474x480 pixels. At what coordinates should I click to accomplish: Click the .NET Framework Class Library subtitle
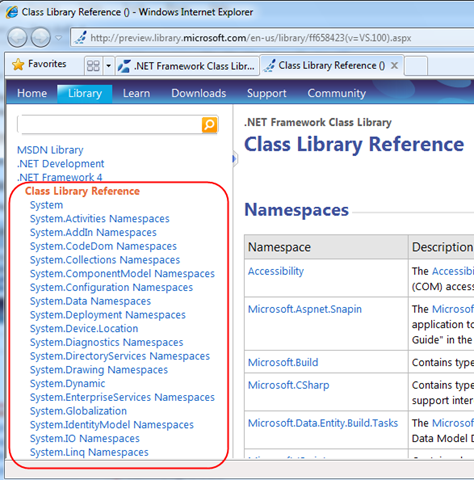pos(318,123)
